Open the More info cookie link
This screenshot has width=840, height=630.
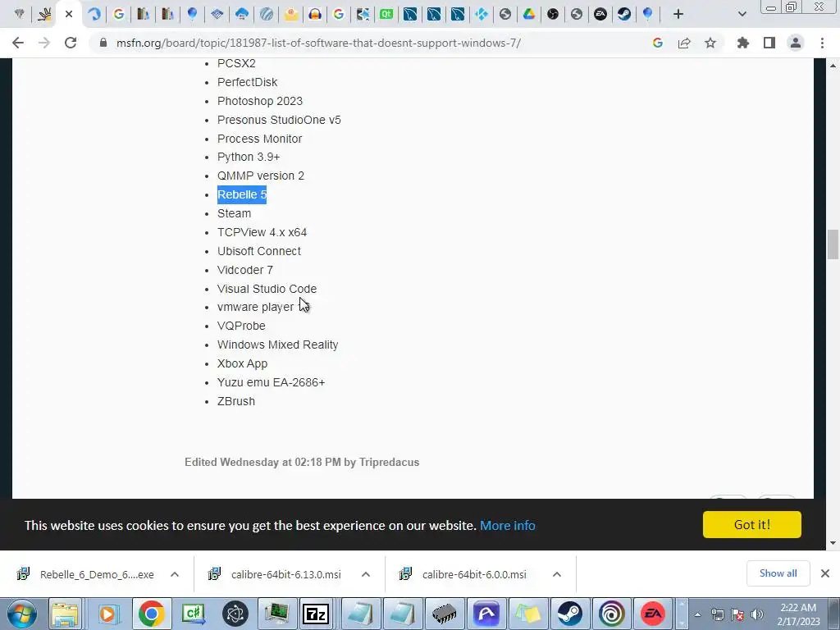click(507, 526)
